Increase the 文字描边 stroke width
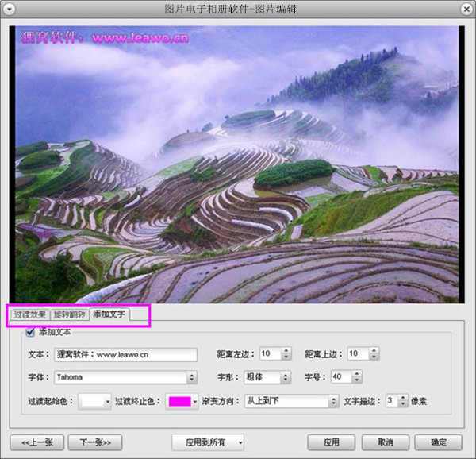476x459 pixels. coord(403,398)
